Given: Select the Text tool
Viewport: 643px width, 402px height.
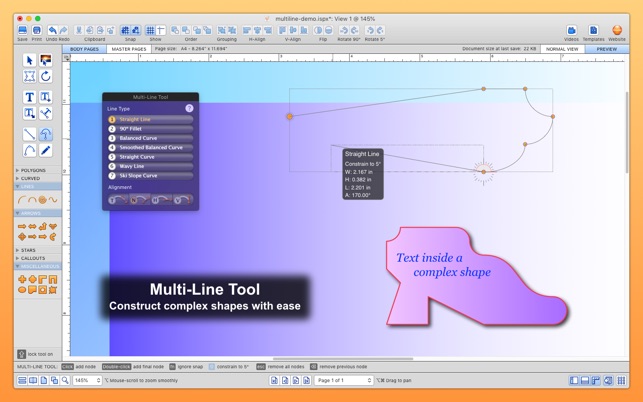Looking at the screenshot, I should pos(29,97).
